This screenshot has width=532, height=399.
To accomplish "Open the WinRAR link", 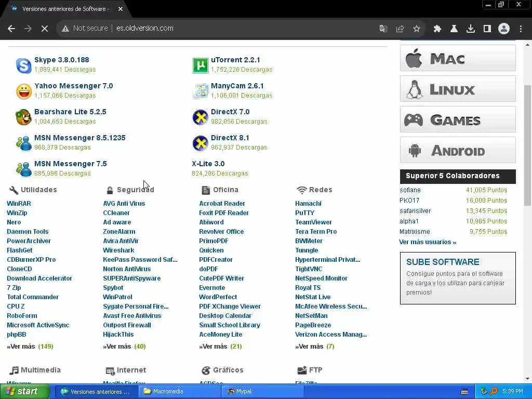I will (19, 204).
